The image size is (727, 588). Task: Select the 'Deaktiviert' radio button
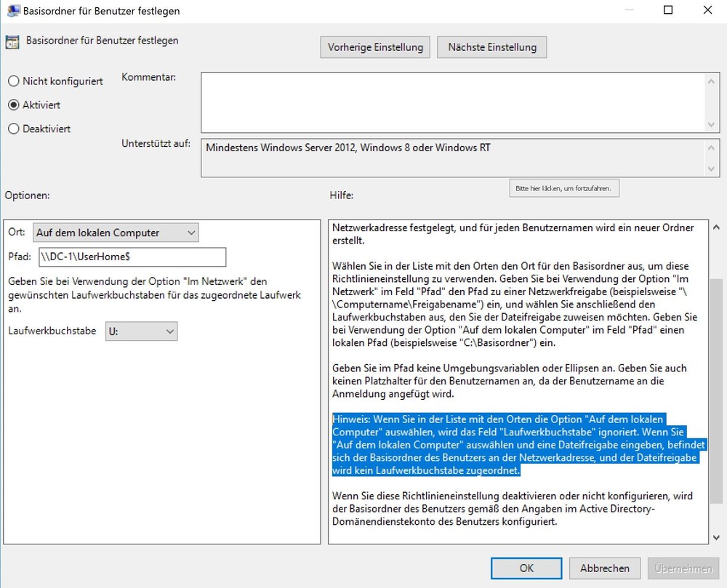pyautogui.click(x=13, y=129)
